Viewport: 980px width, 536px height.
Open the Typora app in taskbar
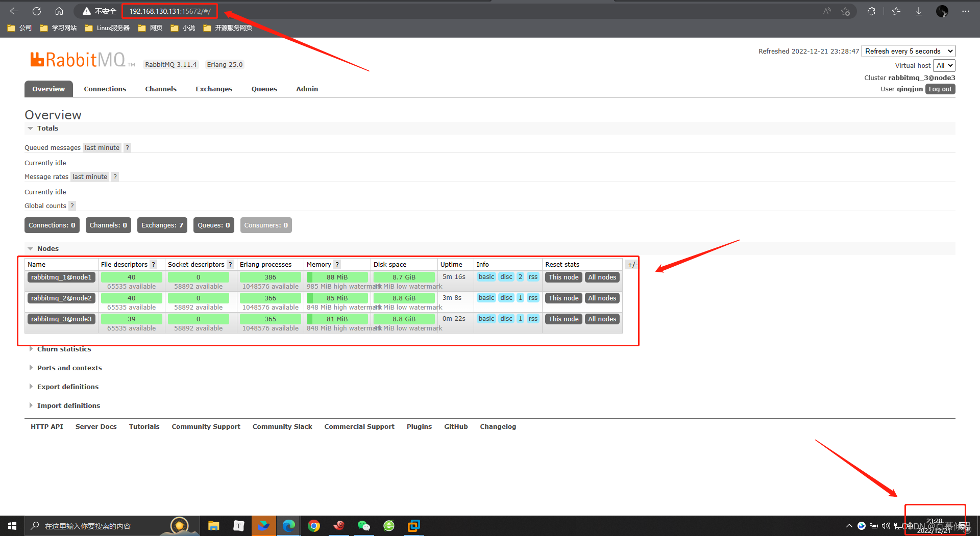238,526
